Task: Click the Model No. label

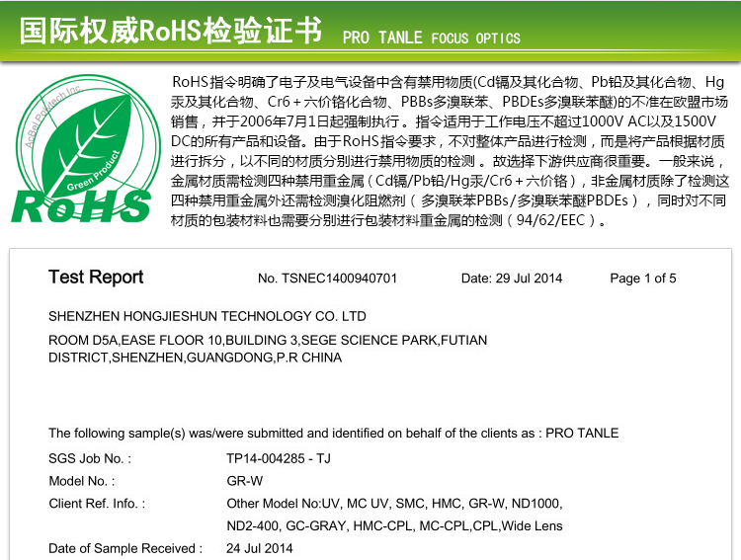Action: (82, 481)
